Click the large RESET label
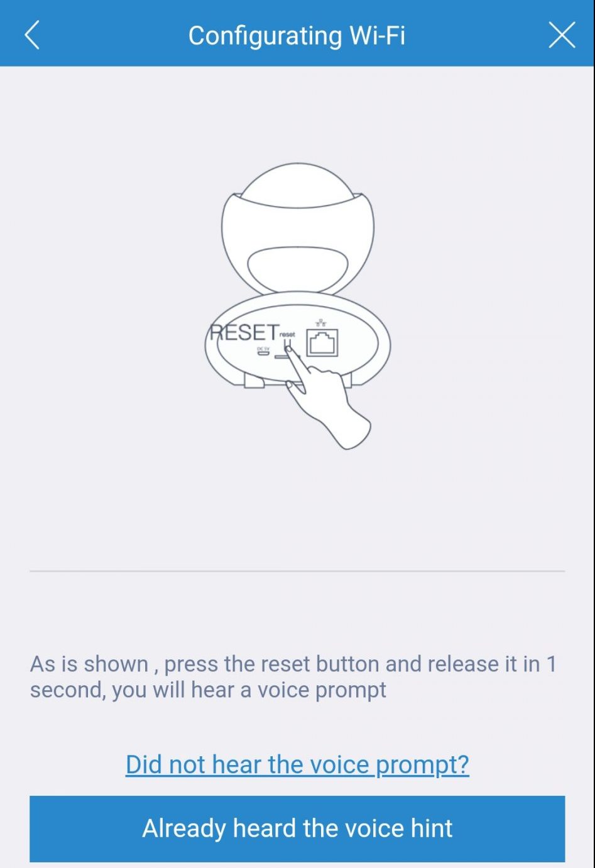The image size is (595, 868). [244, 332]
